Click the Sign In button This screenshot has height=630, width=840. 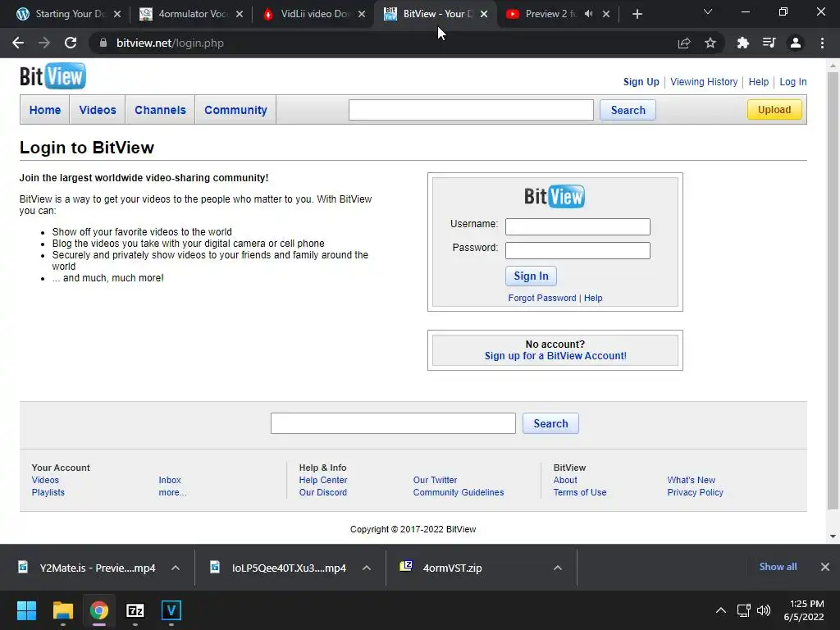click(x=531, y=276)
